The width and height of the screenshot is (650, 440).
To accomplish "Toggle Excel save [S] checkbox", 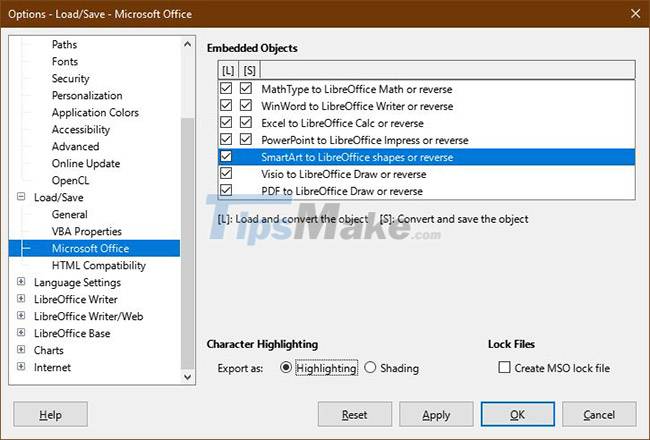I will 246,122.
